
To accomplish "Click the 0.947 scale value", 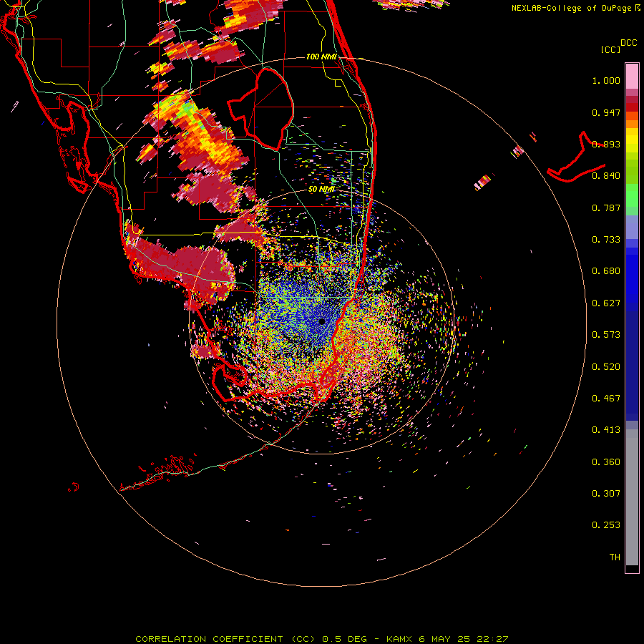I will tap(606, 112).
